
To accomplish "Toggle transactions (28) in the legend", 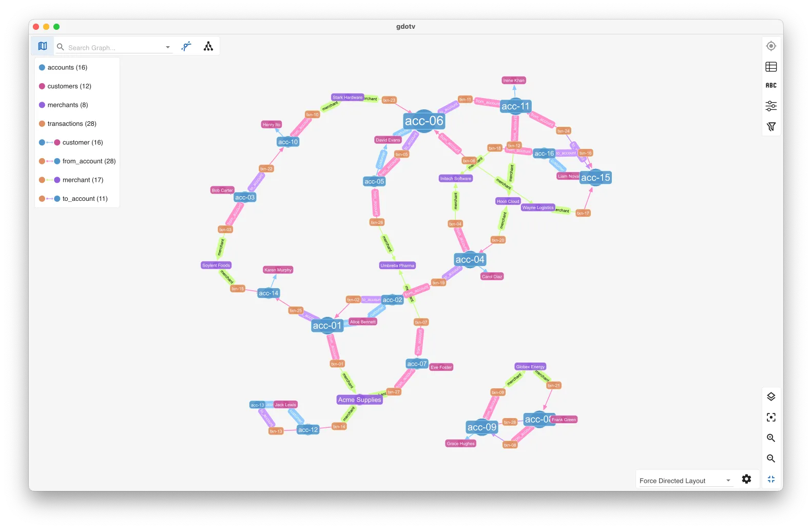I will click(68, 124).
